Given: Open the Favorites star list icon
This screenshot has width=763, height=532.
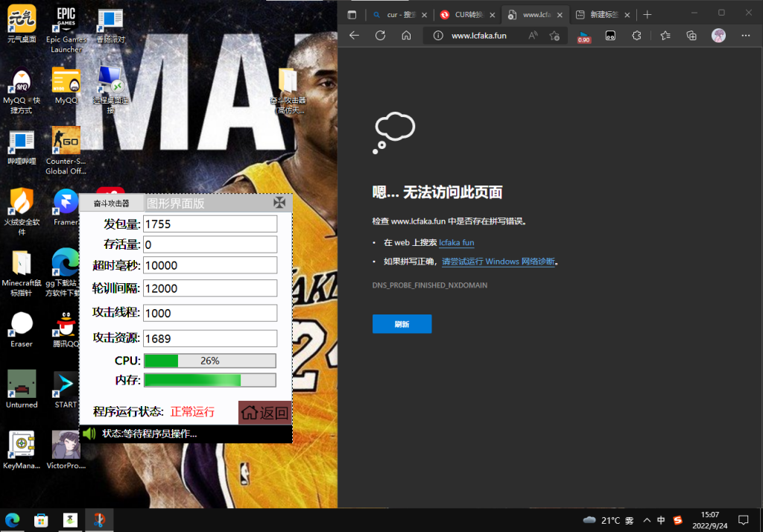Looking at the screenshot, I should coord(665,35).
